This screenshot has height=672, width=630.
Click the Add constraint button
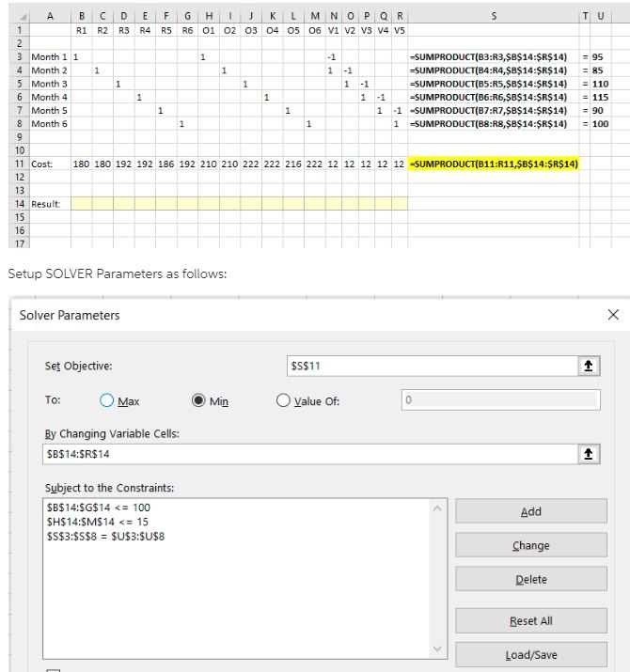click(x=531, y=511)
